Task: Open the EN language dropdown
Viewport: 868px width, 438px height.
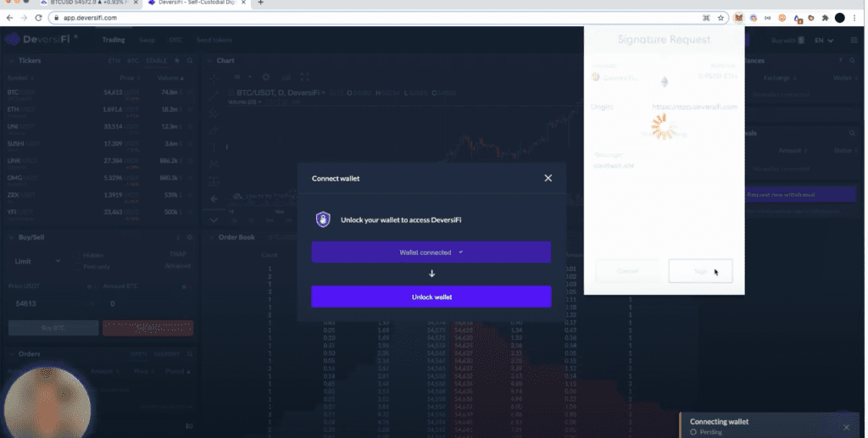Action: coord(824,41)
